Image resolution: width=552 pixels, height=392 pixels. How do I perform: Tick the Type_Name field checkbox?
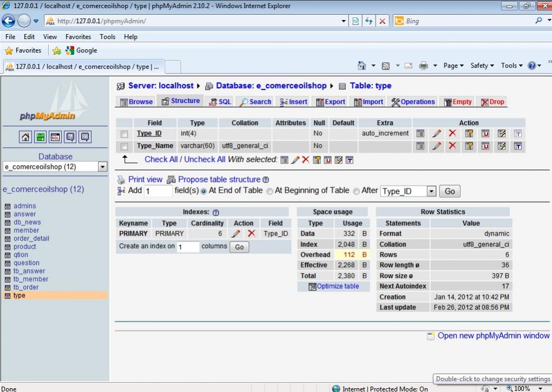(x=124, y=147)
